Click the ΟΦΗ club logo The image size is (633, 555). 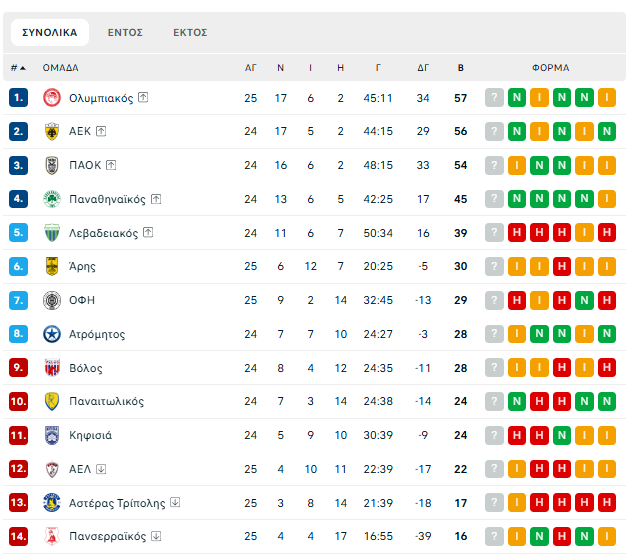click(x=52, y=300)
